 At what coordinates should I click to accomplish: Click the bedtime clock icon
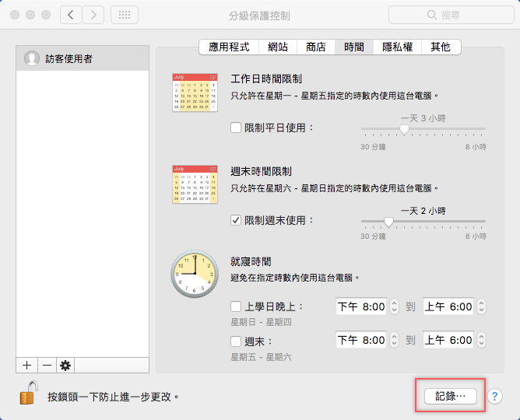tap(195, 274)
